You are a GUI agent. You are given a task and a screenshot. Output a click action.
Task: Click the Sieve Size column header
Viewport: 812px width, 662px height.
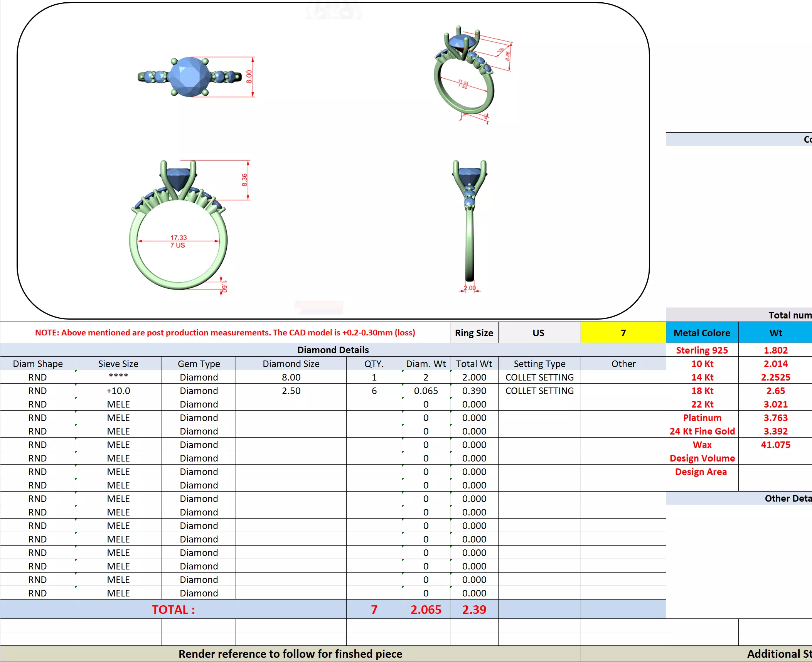coord(118,364)
